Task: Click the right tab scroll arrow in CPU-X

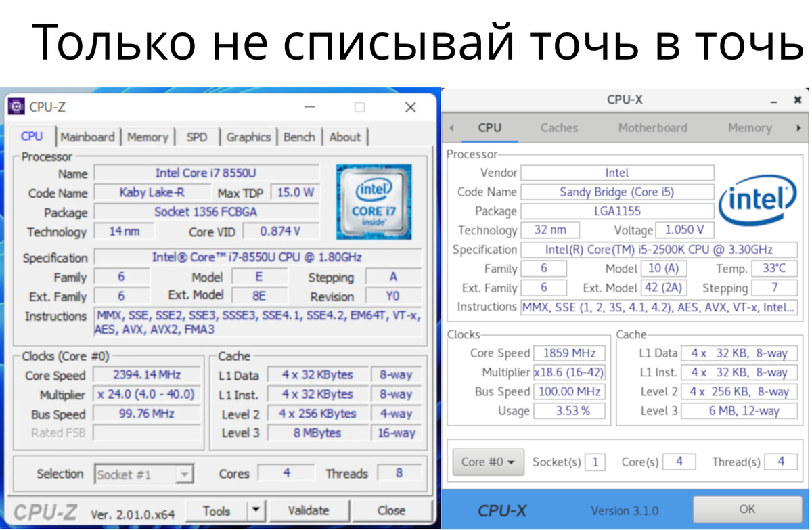Action: [798, 127]
